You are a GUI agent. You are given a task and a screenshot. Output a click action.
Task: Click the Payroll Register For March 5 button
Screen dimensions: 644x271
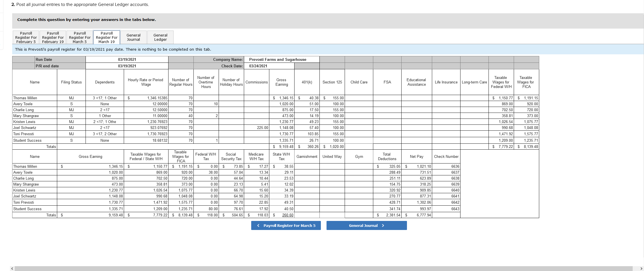tap(286, 225)
